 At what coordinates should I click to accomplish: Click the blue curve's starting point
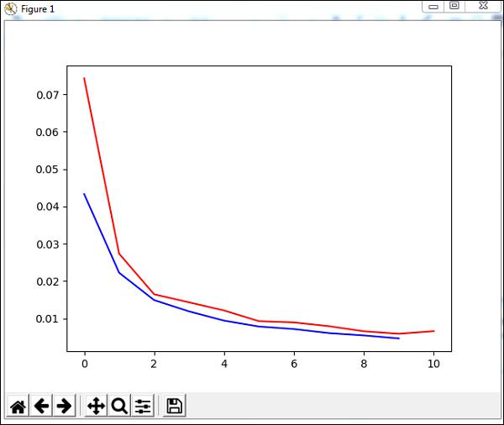tap(84, 194)
